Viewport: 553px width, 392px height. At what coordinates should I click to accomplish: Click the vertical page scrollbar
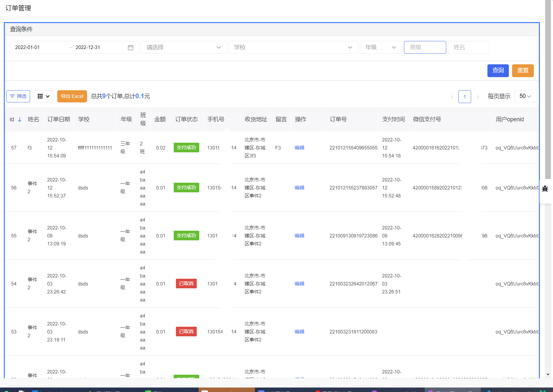point(548,90)
